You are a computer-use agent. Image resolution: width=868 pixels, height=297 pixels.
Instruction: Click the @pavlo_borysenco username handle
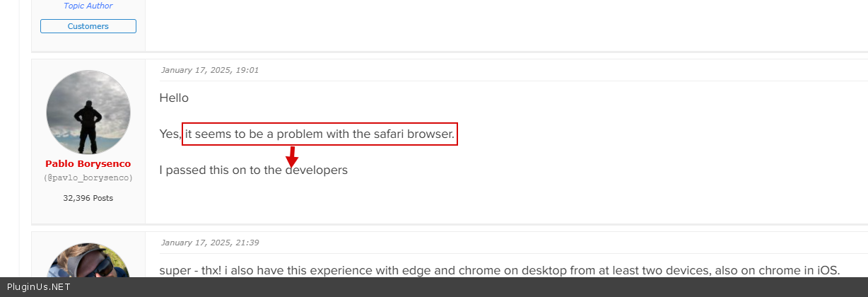[88, 177]
